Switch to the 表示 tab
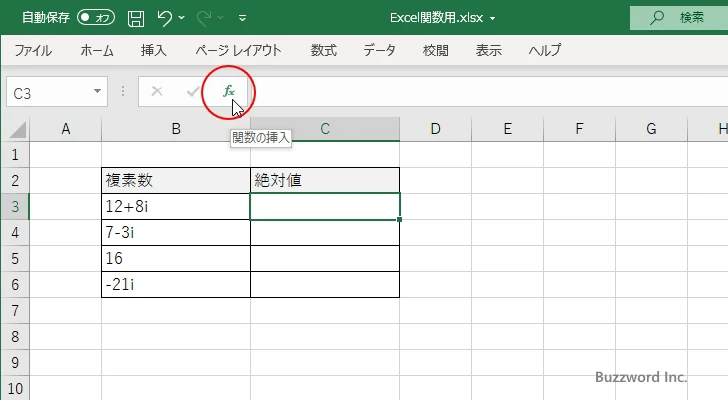 coord(488,50)
